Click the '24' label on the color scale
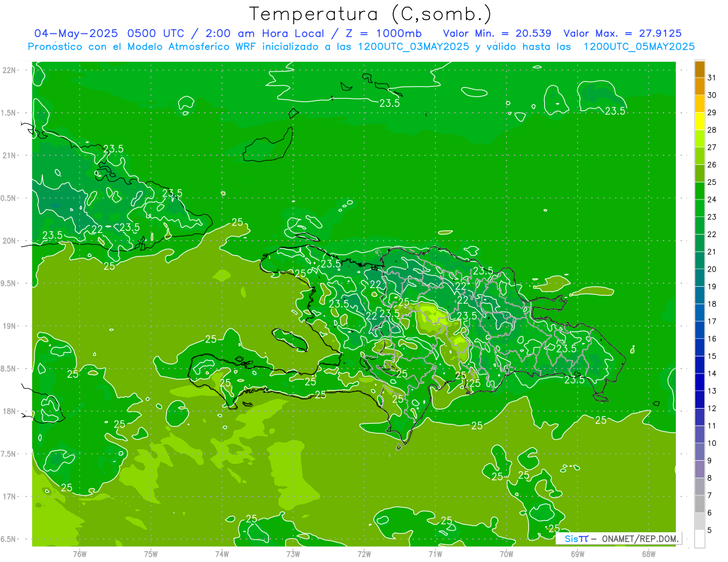This screenshot has height=562, width=728. tap(712, 199)
